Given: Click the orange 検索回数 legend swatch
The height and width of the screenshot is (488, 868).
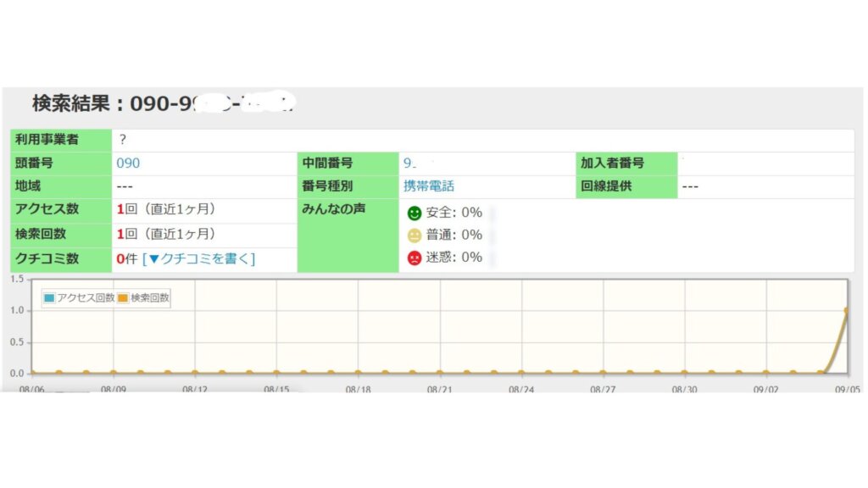Looking at the screenshot, I should tap(122, 298).
